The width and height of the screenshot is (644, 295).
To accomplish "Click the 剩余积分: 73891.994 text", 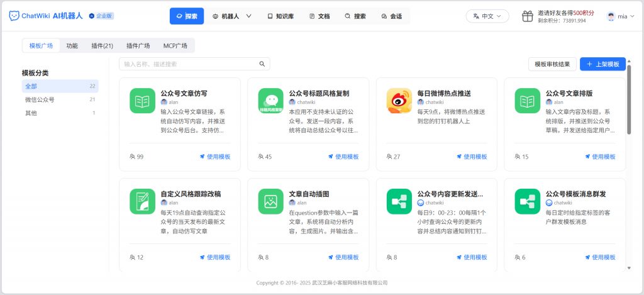I will click(x=562, y=21).
